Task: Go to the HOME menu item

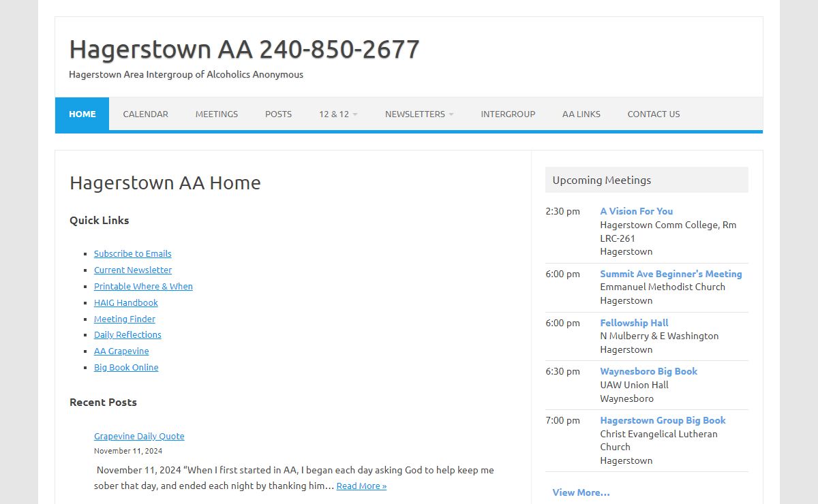Action: [x=82, y=114]
